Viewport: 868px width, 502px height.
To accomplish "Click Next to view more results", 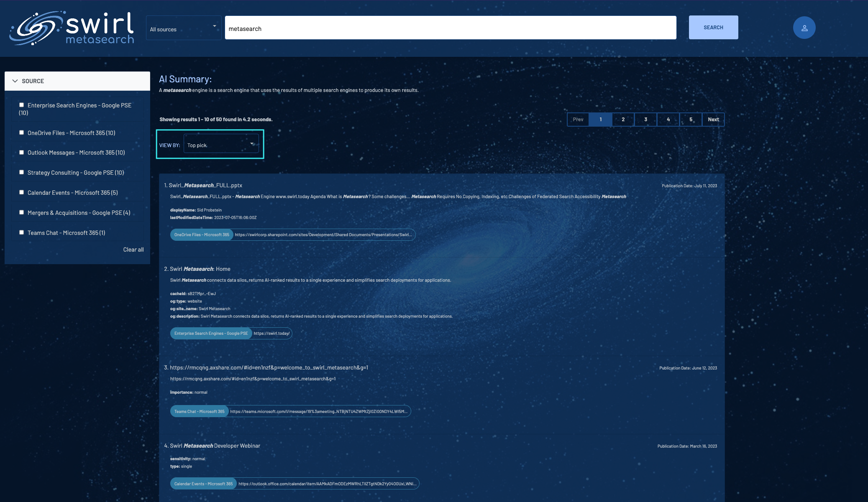I will tap(713, 119).
